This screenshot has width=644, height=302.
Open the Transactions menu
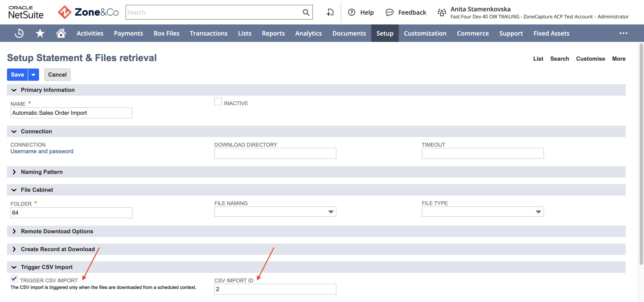(x=208, y=33)
